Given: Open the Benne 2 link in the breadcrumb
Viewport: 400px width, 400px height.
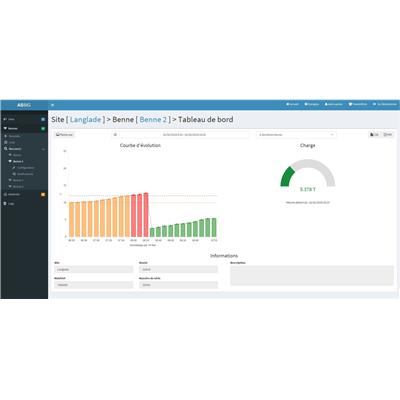Looking at the screenshot, I should pyautogui.click(x=153, y=119).
